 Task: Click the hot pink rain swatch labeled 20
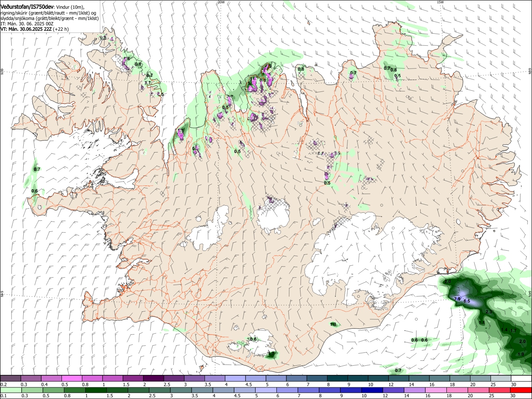click(x=478, y=390)
